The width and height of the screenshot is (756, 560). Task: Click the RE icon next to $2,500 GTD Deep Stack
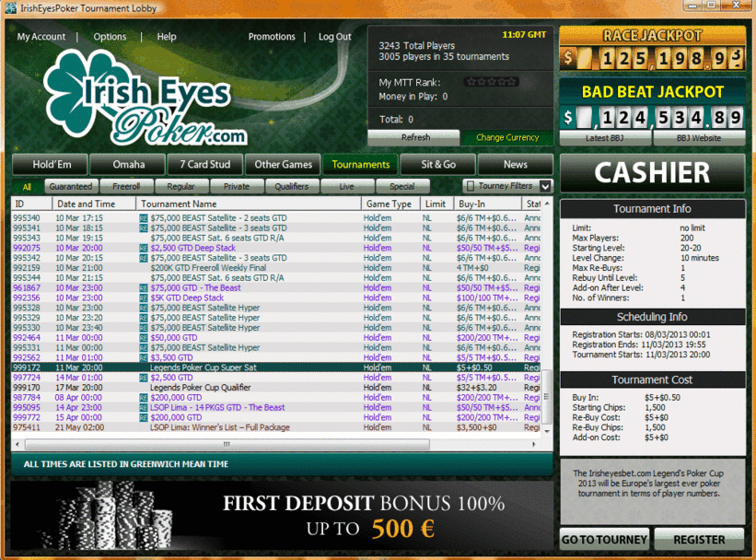[144, 248]
